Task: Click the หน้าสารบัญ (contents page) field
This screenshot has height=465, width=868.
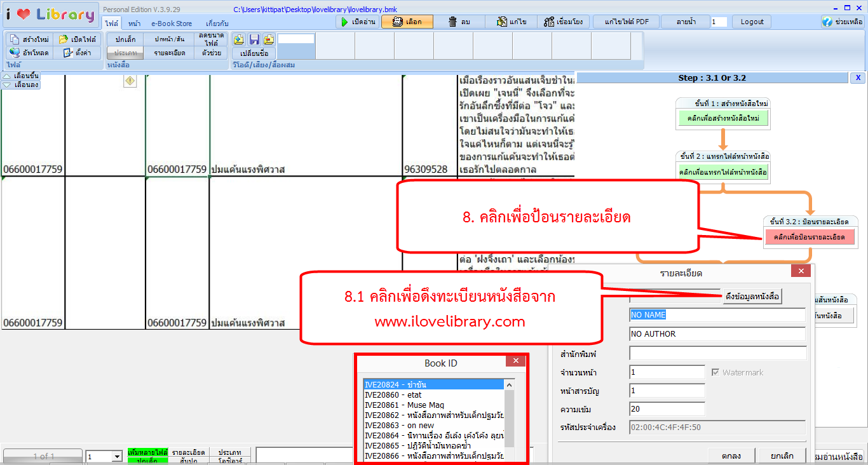Action: coord(667,391)
